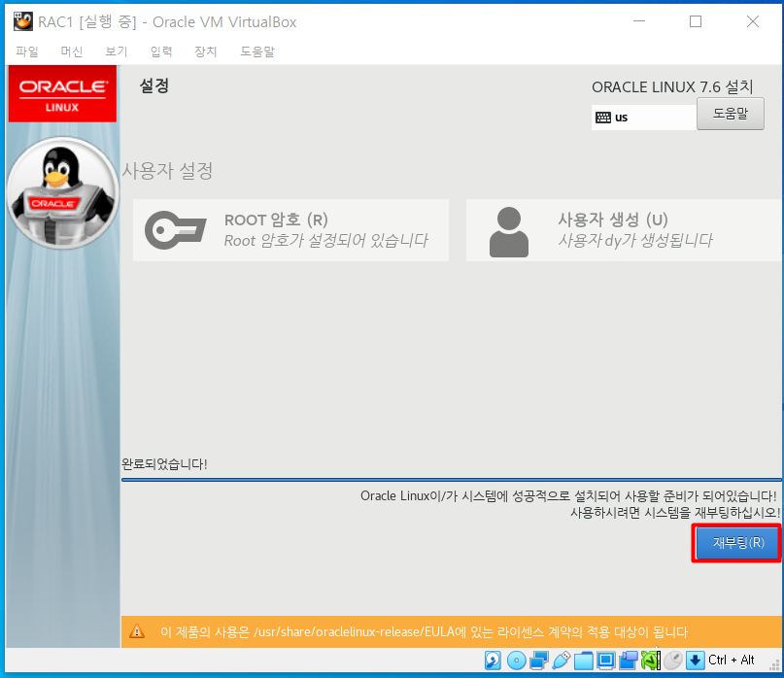
Task: Open the 입력 menu
Action: (161, 51)
